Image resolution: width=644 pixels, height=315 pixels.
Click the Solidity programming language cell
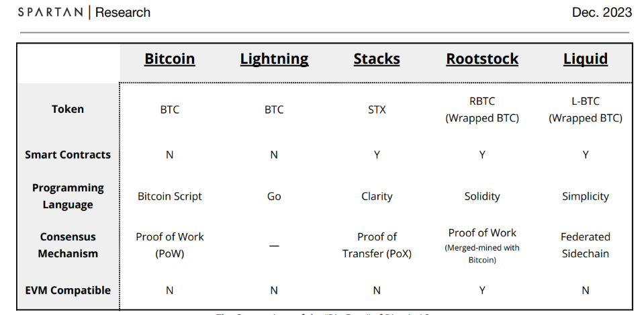[482, 196]
